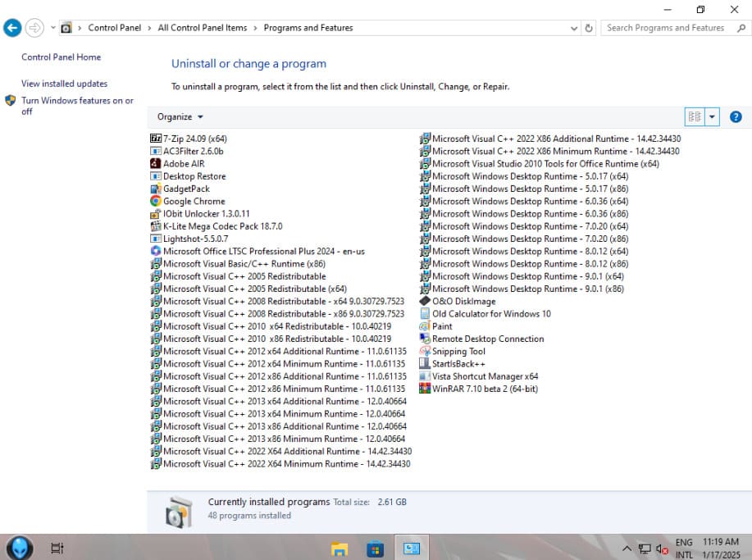Open the recent locations dropdown arrow
This screenshot has width=752, height=560.
tap(52, 28)
